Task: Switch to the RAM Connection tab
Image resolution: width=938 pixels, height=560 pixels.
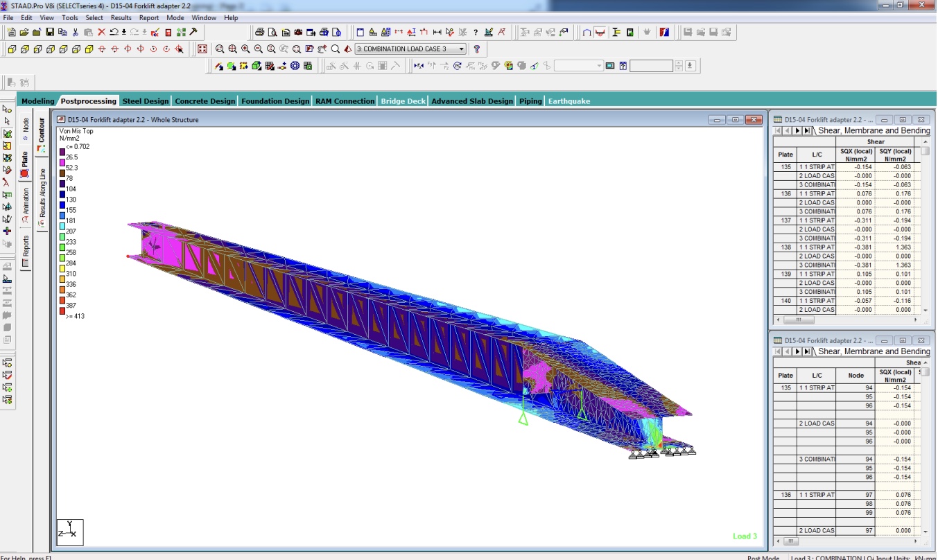Action: point(345,101)
